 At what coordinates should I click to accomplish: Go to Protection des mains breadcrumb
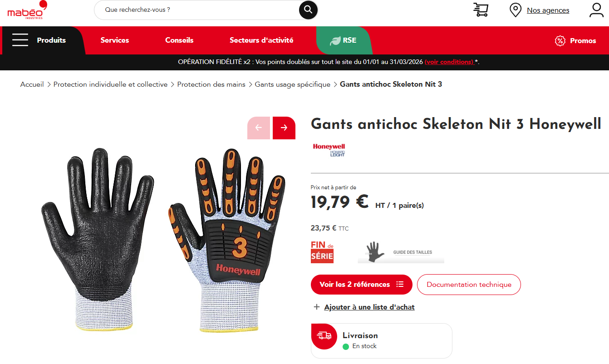coord(211,84)
